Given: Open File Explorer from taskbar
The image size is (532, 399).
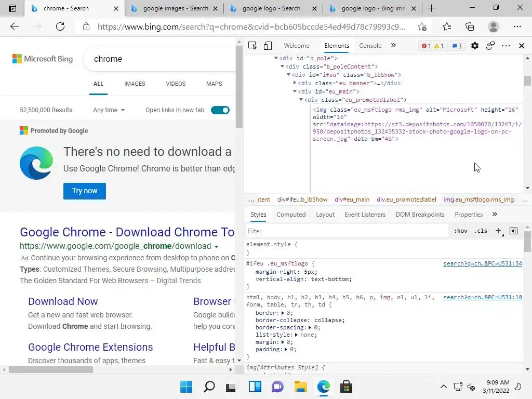Looking at the screenshot, I should pyautogui.click(x=301, y=387).
